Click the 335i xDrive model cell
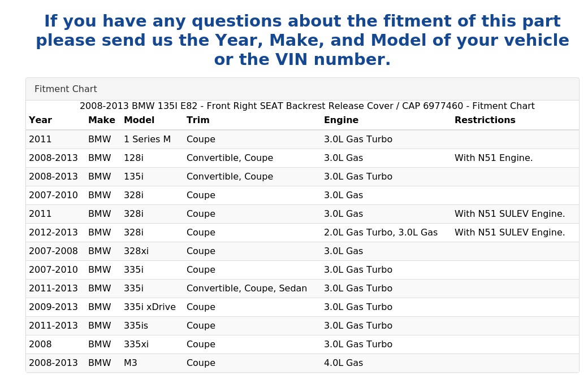This screenshot has width=588, height=384. [150, 307]
